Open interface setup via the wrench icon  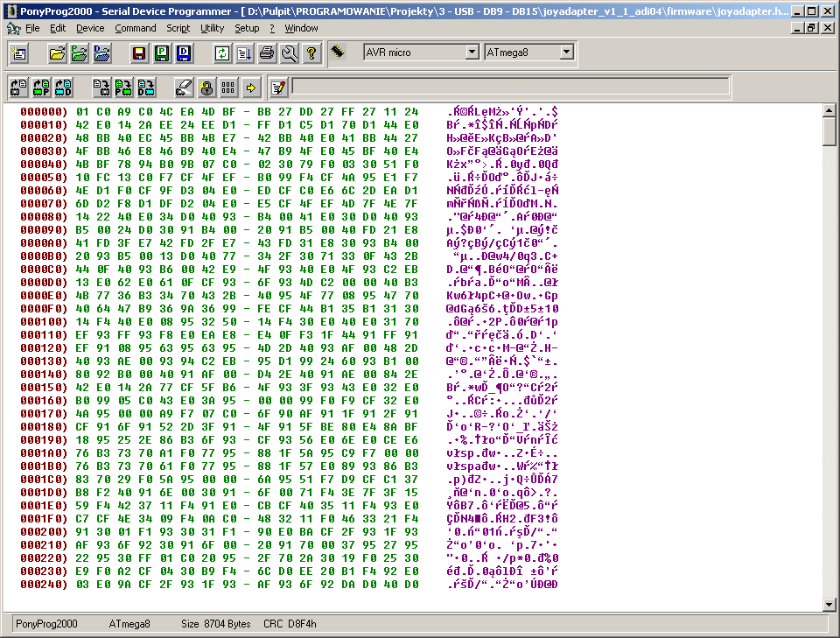(290, 53)
